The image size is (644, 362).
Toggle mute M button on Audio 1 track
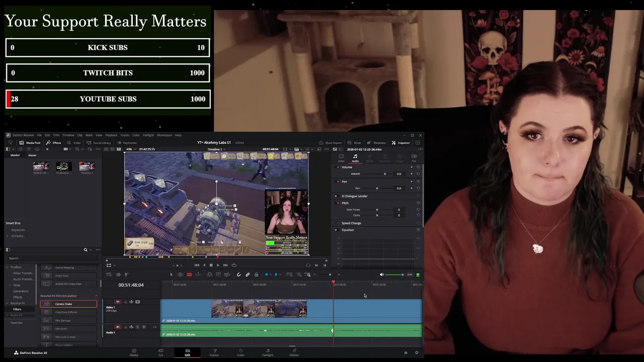[144, 327]
